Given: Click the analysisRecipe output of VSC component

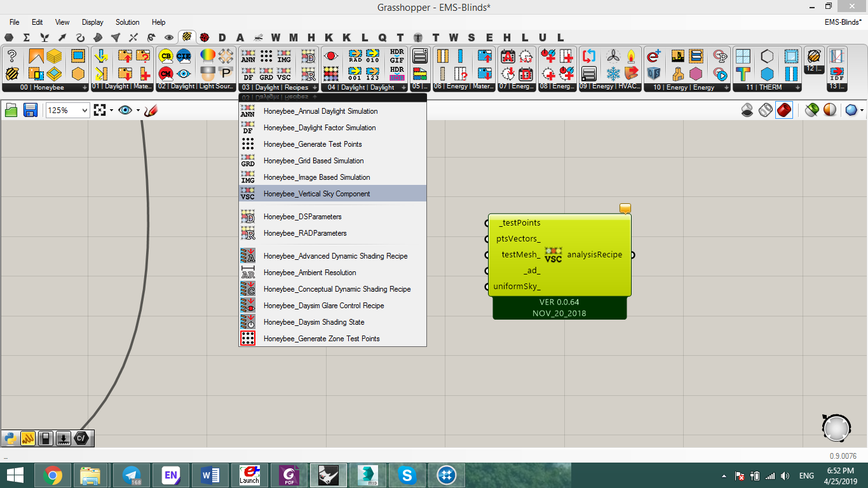Looking at the screenshot, I should 596,255.
